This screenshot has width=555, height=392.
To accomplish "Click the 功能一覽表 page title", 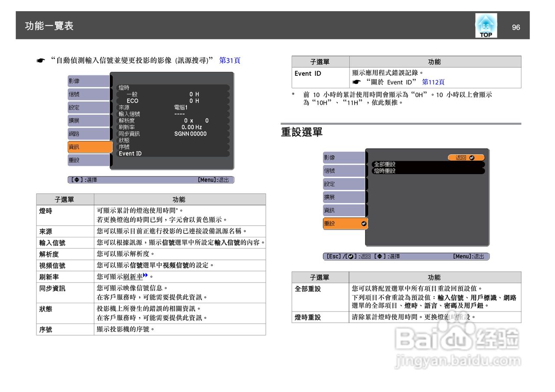I will point(49,26).
